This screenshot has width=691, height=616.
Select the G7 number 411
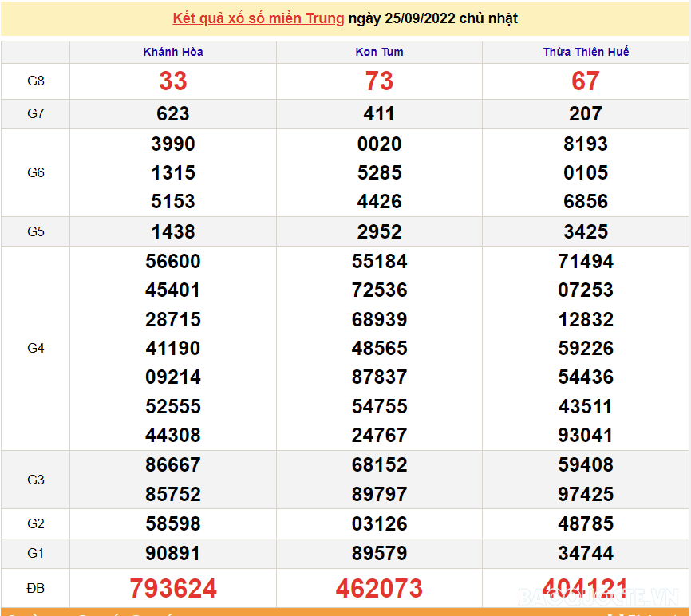(x=379, y=114)
